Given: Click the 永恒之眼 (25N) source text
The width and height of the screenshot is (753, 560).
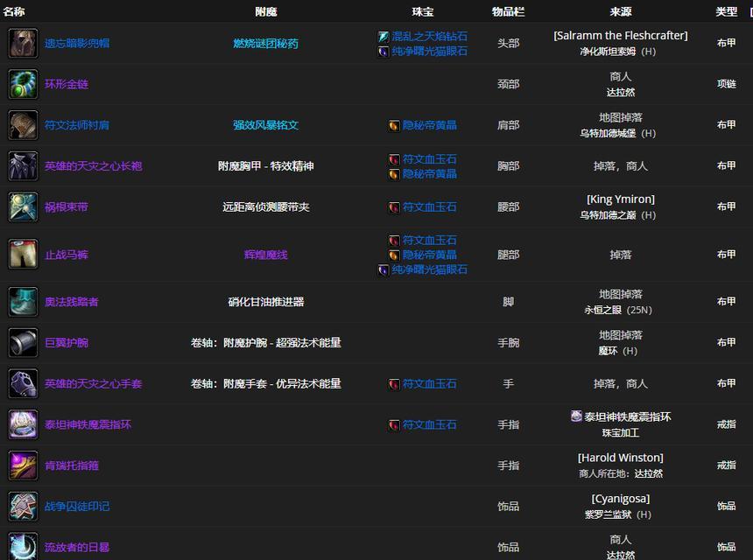Looking at the screenshot, I should coord(618,310).
